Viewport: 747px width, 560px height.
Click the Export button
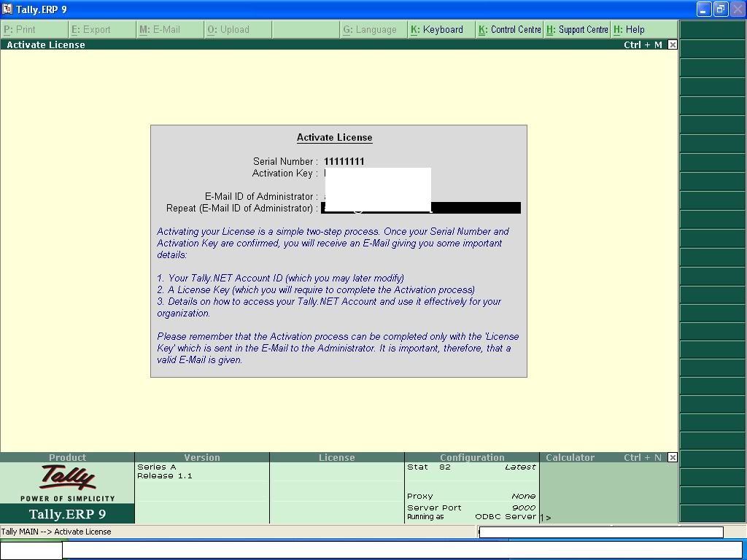tap(102, 29)
